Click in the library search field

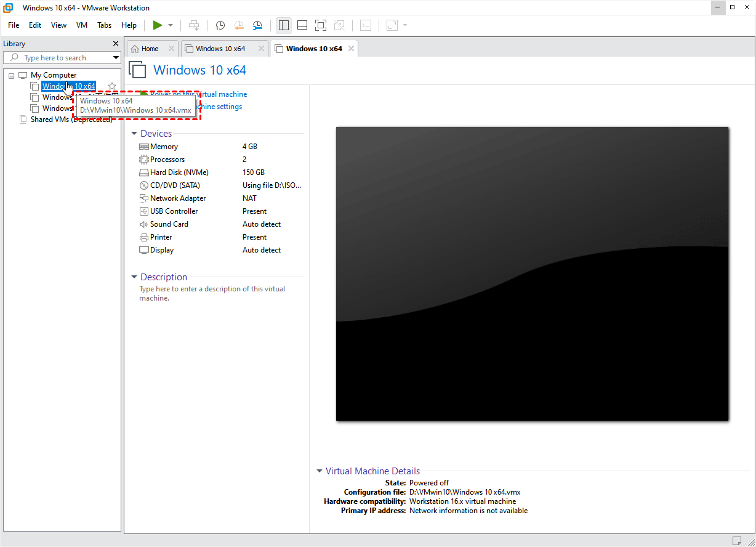point(62,57)
